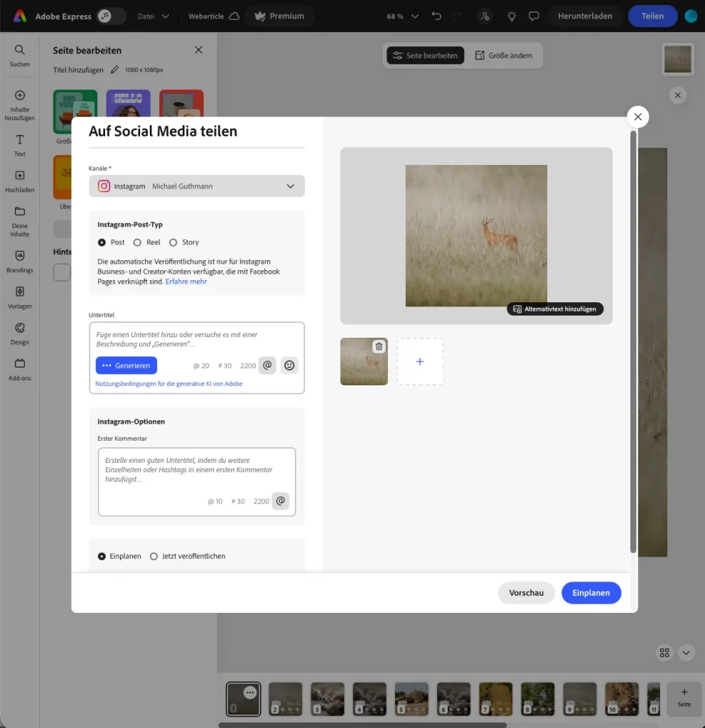Open the Add-ons panel
The height and width of the screenshot is (728, 705).
[x=19, y=369]
